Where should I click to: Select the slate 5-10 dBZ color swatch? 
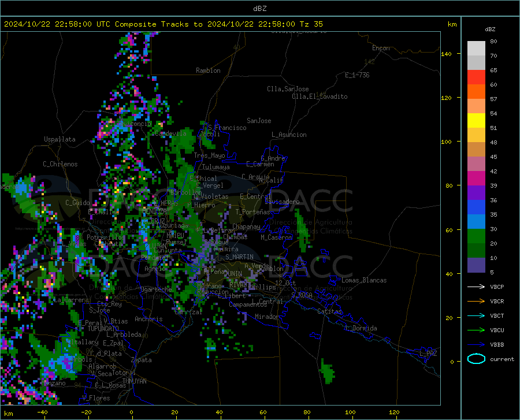[x=476, y=265]
